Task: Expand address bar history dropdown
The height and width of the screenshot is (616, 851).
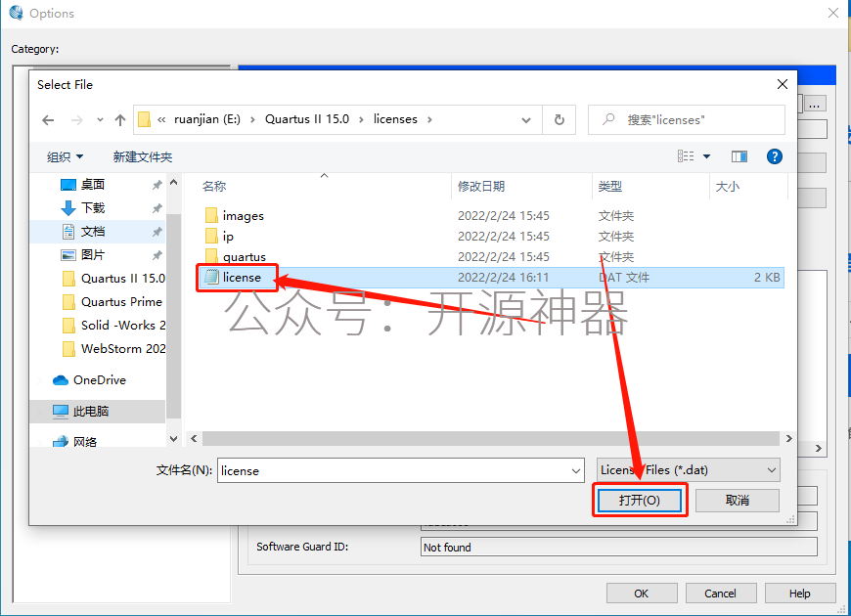Action: 526,120
